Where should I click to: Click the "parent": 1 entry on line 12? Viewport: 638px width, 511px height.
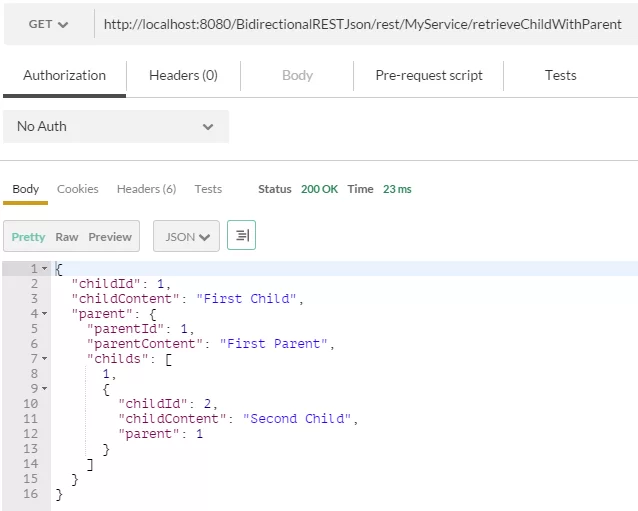pyautogui.click(x=160, y=434)
